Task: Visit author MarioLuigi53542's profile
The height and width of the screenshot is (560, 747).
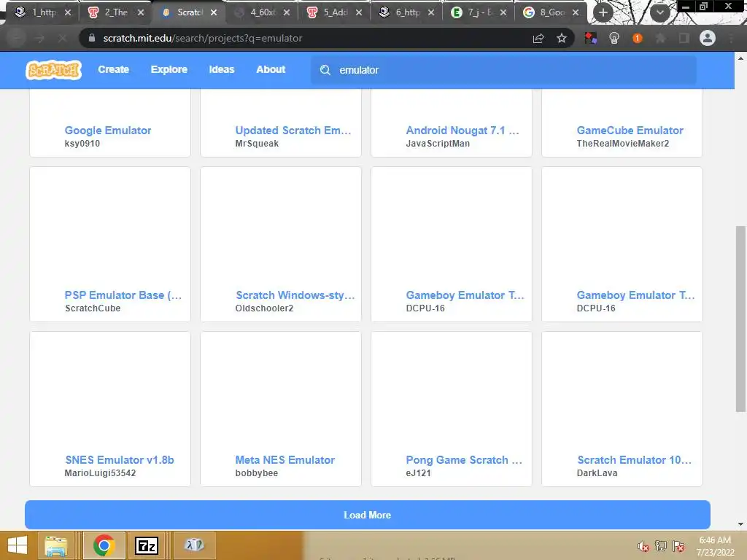Action: 100,472
